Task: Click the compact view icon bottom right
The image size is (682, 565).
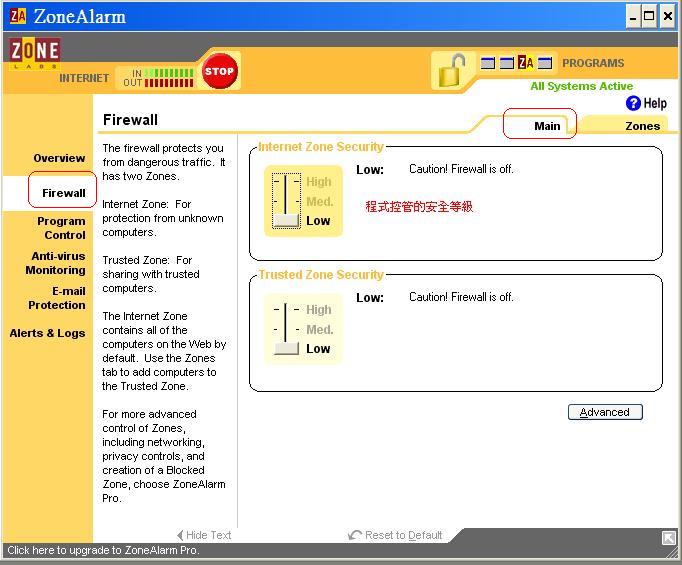Action: pyautogui.click(x=669, y=538)
